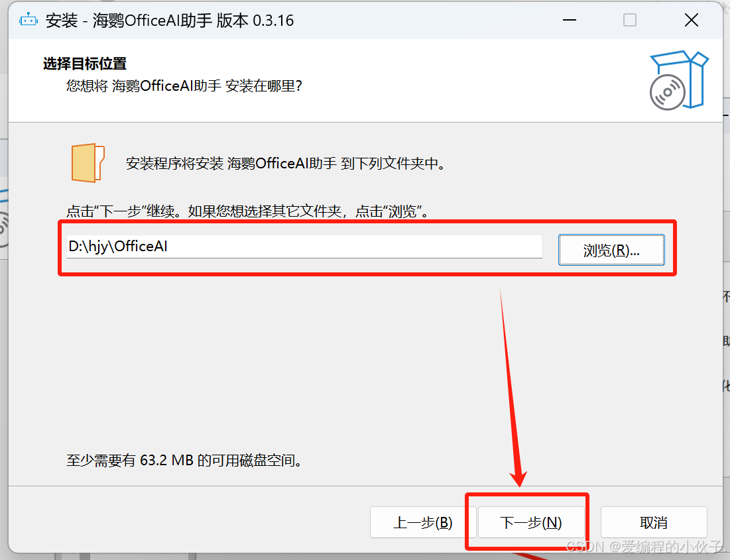The height and width of the screenshot is (560, 730).
Task: Minimize the installer window
Action: point(570,20)
